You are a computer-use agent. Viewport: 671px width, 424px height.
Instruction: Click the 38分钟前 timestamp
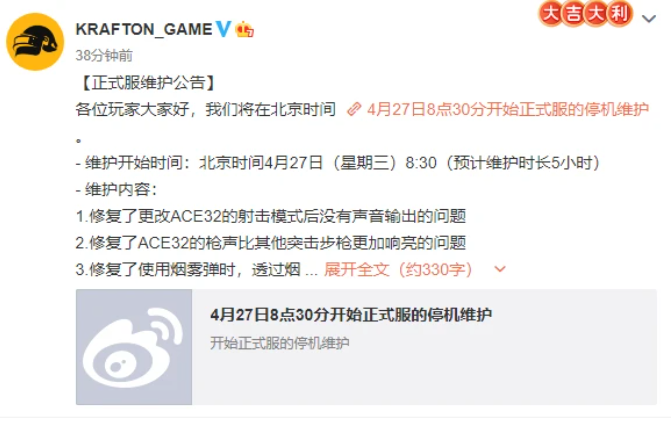104,55
